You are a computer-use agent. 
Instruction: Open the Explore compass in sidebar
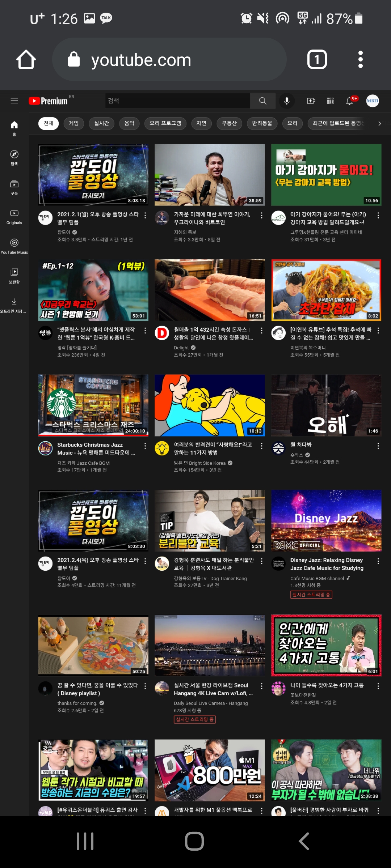coord(14,158)
